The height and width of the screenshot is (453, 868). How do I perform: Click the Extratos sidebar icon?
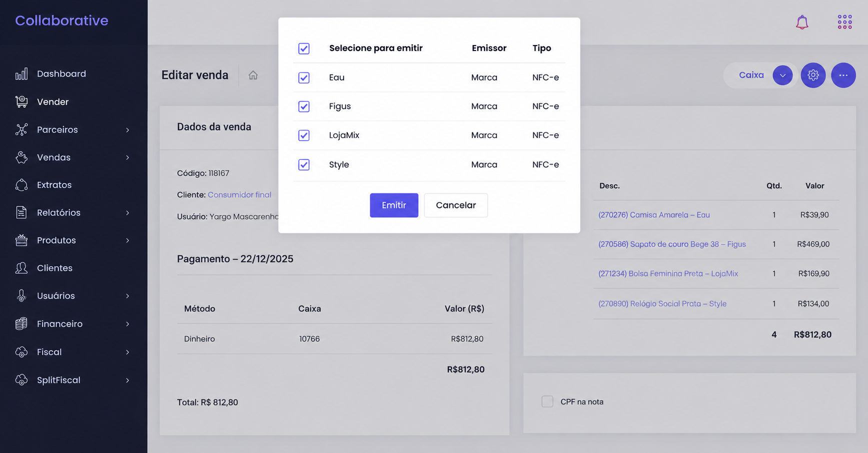tap(22, 185)
